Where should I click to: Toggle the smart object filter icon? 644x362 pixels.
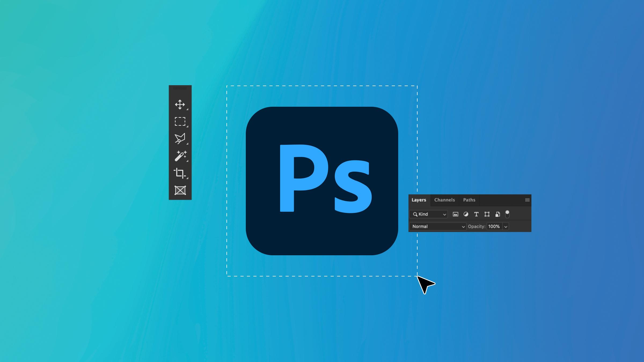click(497, 214)
